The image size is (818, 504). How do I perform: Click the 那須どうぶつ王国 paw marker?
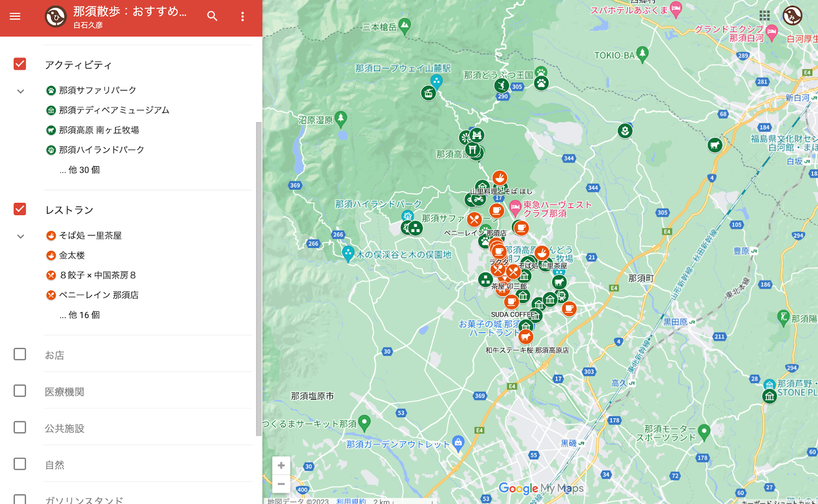[x=541, y=83]
